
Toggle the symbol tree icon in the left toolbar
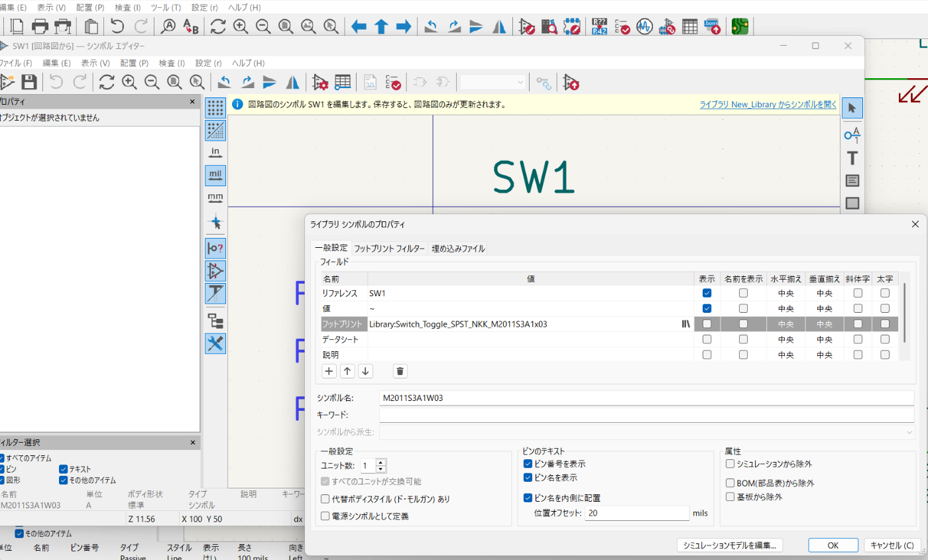click(215, 321)
